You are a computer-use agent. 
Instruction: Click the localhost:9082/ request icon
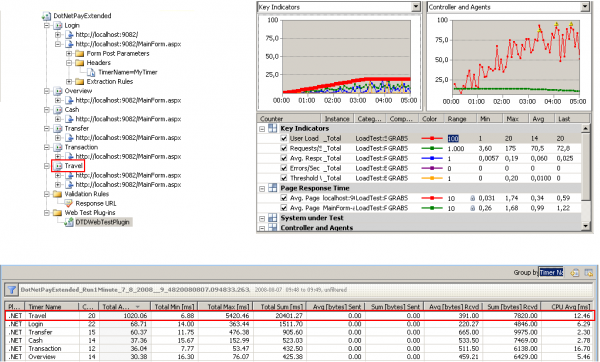[69, 35]
